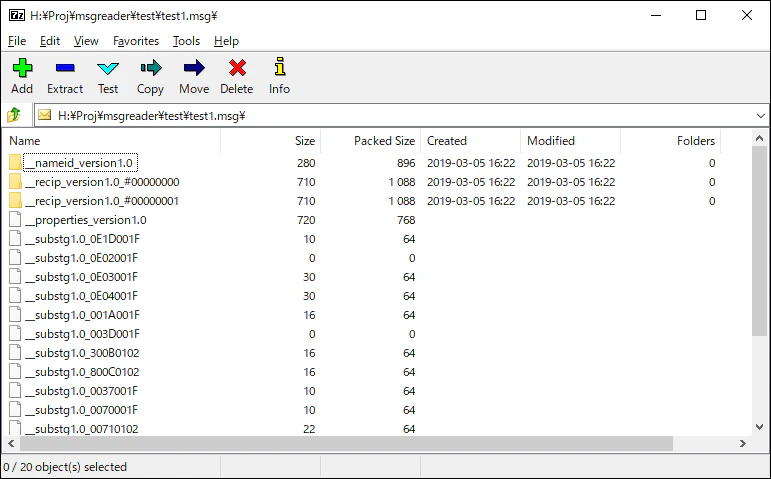The width and height of the screenshot is (771, 479).
Task: Click file icon of __substg1.0_0E03001F
Action: tap(15, 277)
